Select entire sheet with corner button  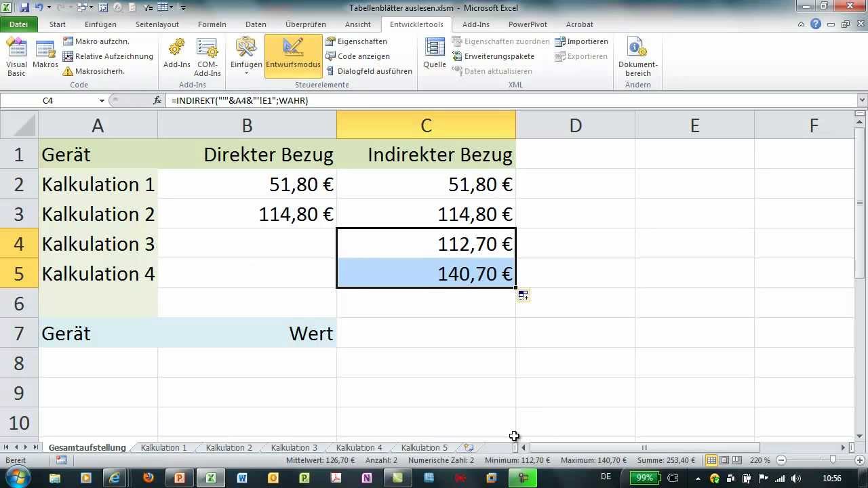click(19, 125)
